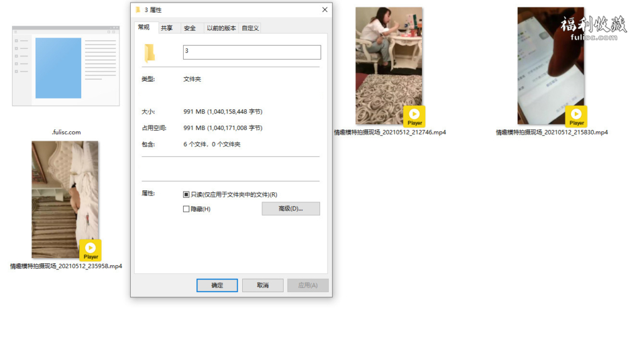
Task: Click Player badge on 212746.mp4 video
Action: [x=414, y=116]
